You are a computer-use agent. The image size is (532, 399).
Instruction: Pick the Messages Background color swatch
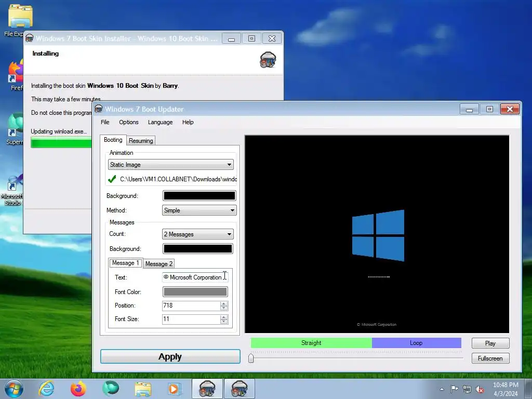click(198, 249)
